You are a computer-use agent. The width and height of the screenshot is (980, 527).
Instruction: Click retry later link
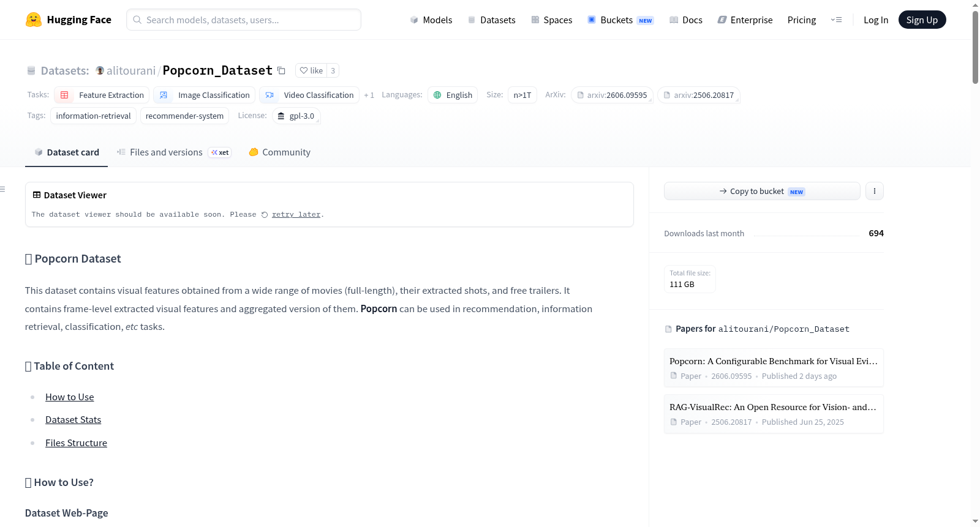click(296, 214)
